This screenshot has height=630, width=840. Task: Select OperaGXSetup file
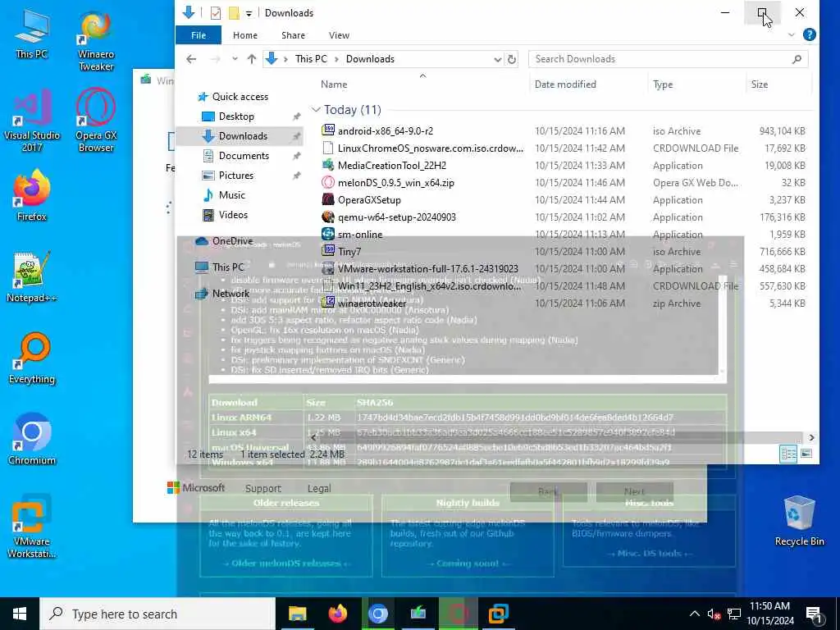(x=369, y=200)
